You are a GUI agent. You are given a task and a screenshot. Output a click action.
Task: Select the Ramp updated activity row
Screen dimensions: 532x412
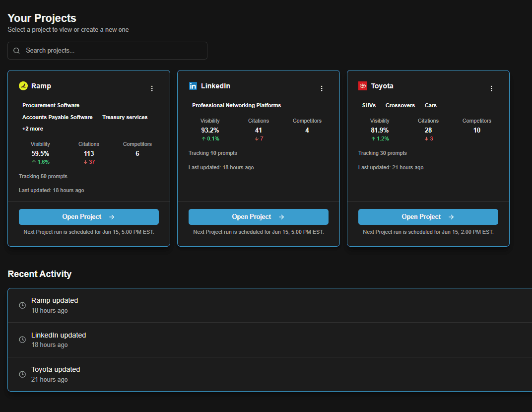pyautogui.click(x=270, y=305)
